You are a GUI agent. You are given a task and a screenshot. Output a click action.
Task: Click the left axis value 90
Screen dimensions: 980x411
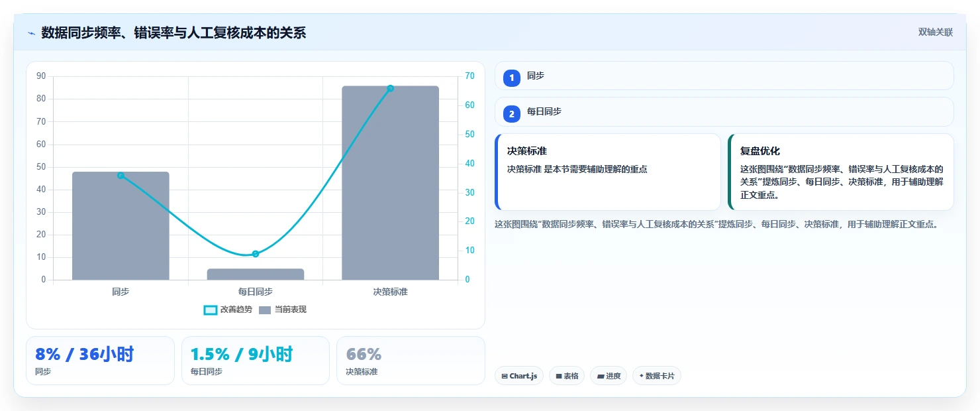coord(41,76)
